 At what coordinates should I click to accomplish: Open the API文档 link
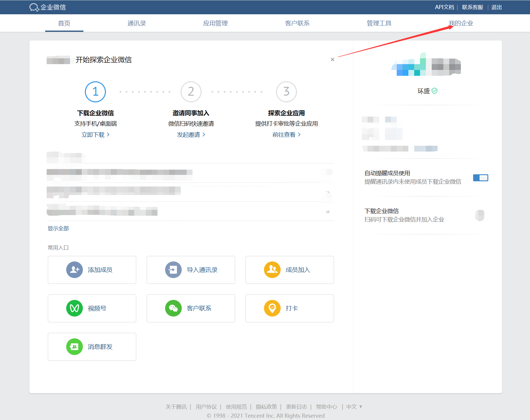(x=445, y=7)
